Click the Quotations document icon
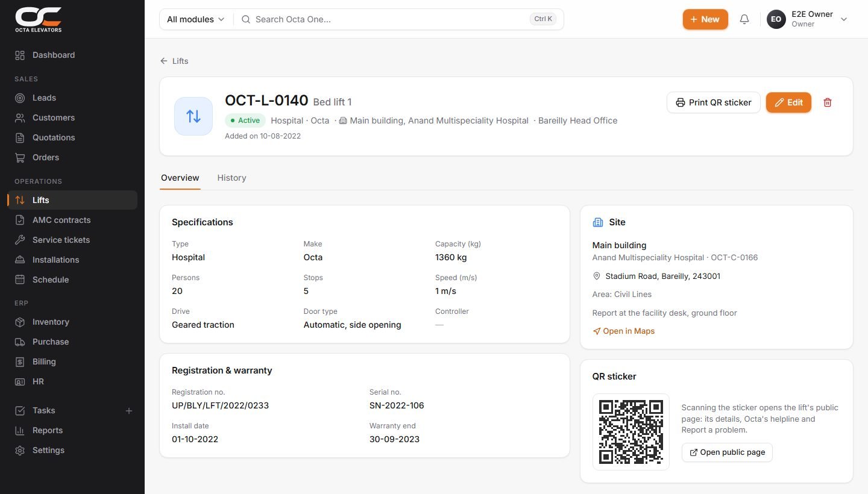The image size is (868, 494). pyautogui.click(x=20, y=138)
